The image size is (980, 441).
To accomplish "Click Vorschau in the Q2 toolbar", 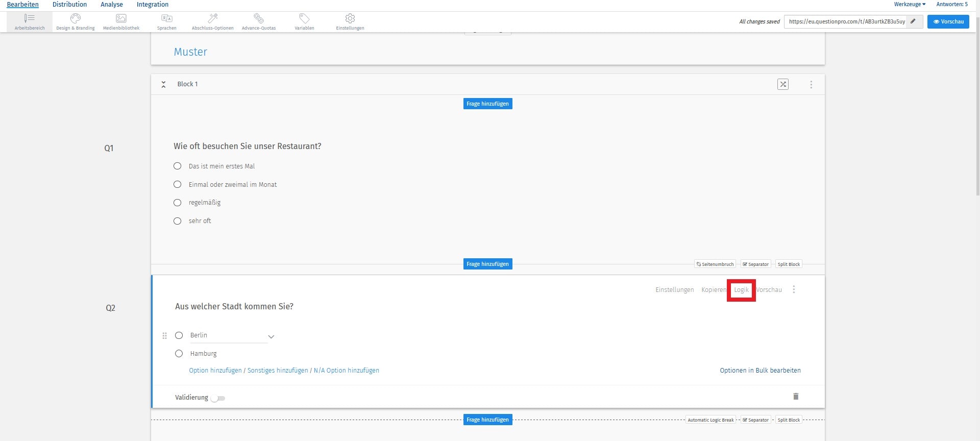I will [x=769, y=290].
